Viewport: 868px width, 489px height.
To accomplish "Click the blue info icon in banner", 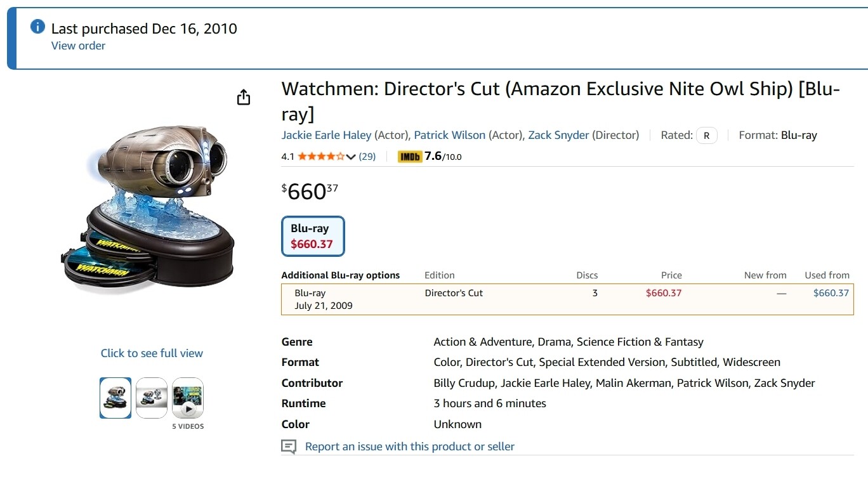I will coord(37,27).
